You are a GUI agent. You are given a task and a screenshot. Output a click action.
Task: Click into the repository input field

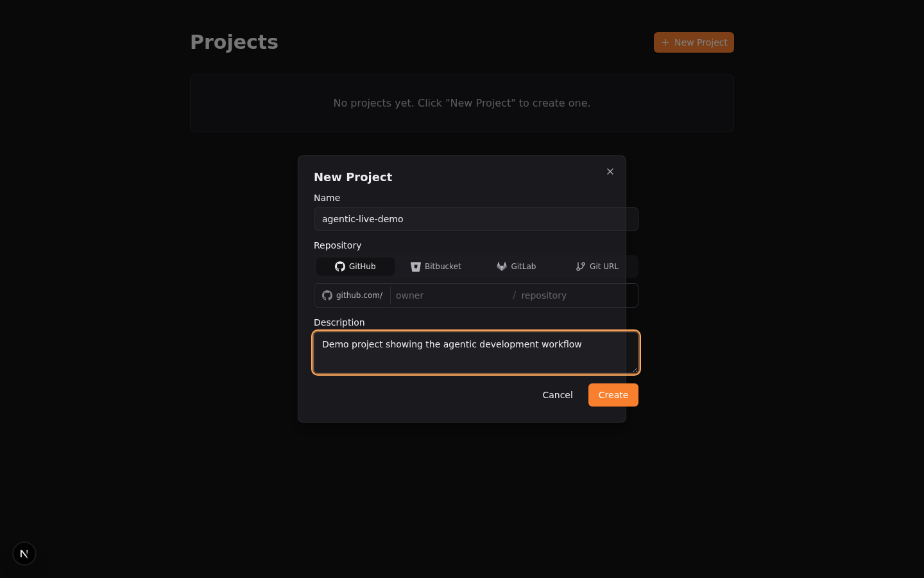pyautogui.click(x=571, y=295)
